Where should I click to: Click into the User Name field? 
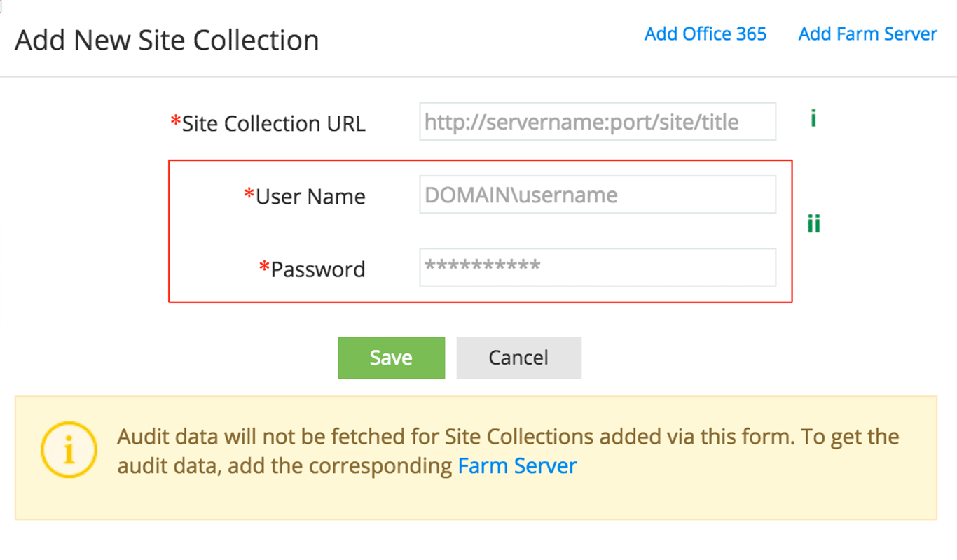597,195
